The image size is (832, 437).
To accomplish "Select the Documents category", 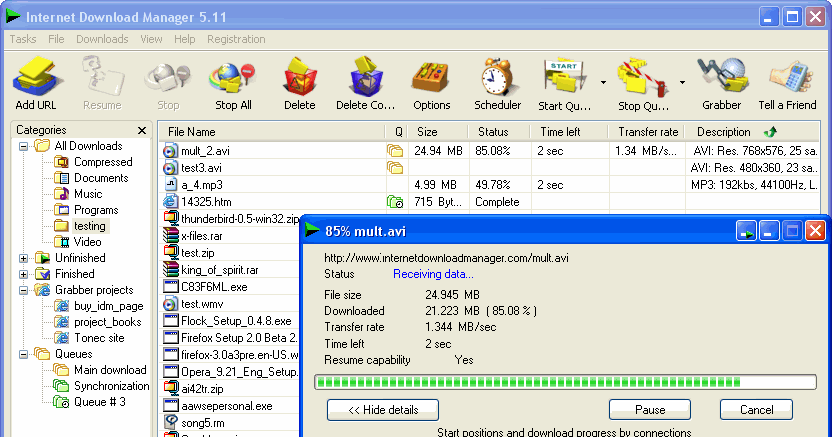I will pyautogui.click(x=91, y=178).
